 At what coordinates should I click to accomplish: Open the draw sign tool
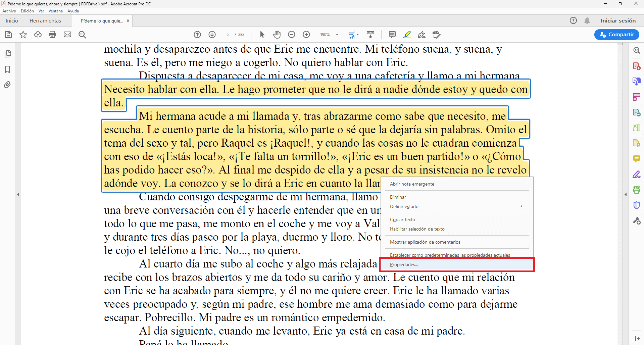(x=422, y=35)
